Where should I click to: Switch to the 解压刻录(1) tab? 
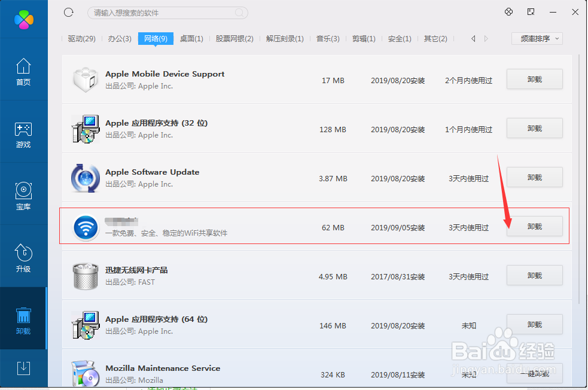(x=285, y=39)
